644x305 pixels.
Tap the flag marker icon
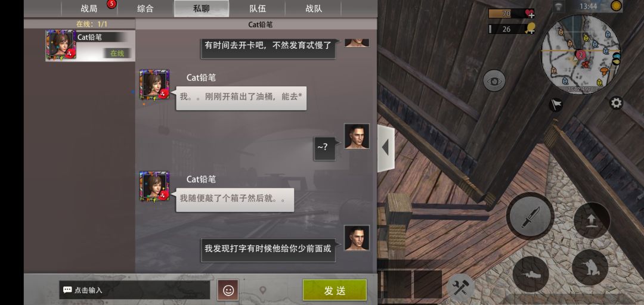tap(556, 104)
